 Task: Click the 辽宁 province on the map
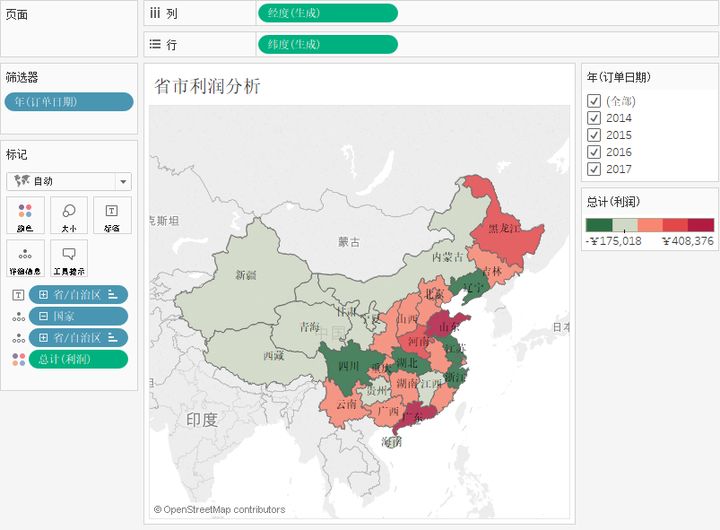click(473, 288)
